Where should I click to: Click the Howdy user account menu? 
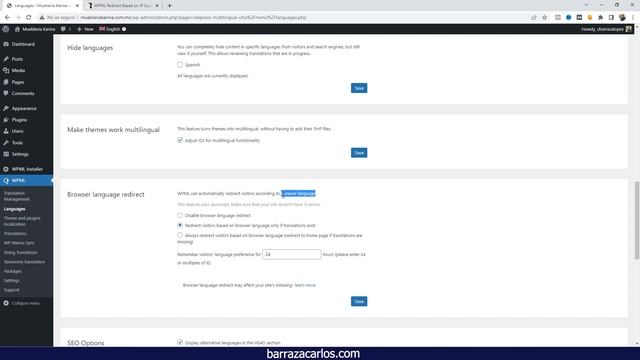(x=606, y=29)
